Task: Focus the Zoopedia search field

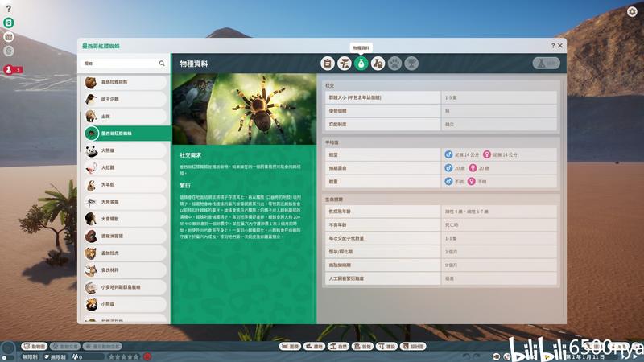Action: pyautogui.click(x=124, y=64)
